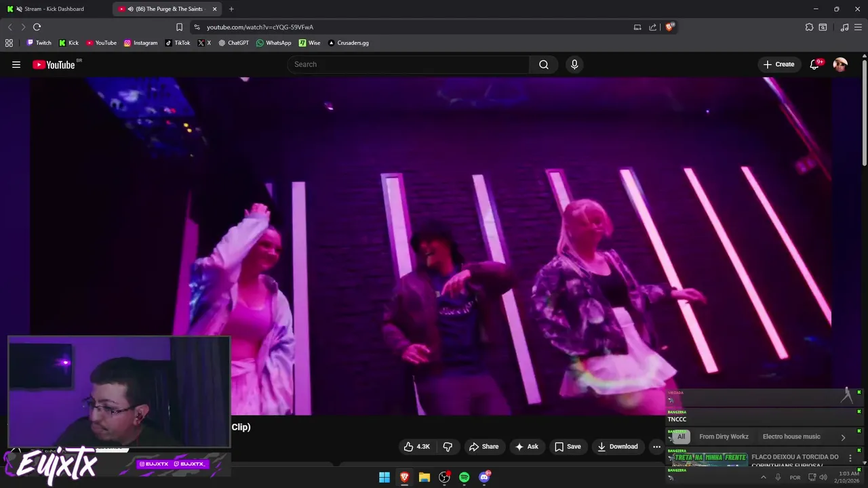Open system volume speaker icon
Viewport: 868px width, 488px height.
coord(823,477)
